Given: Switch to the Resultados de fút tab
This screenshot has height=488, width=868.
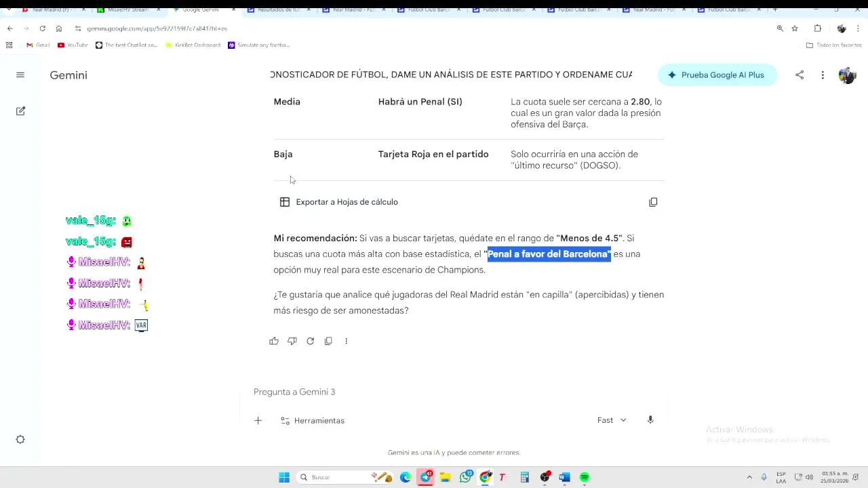Looking at the screenshot, I should 278,10.
